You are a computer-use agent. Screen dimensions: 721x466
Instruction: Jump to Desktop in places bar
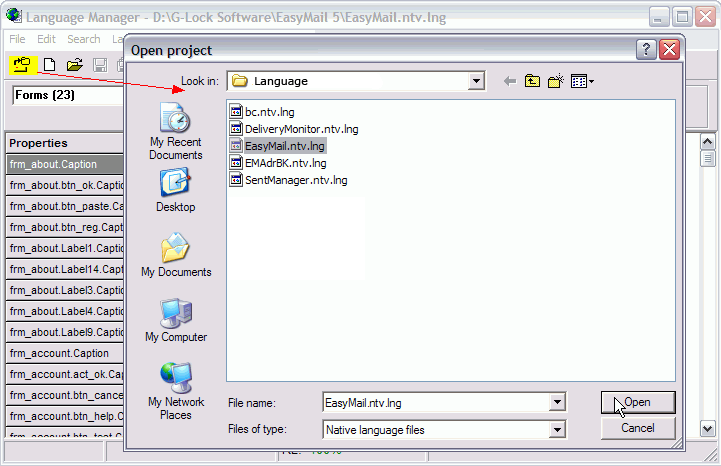[175, 190]
